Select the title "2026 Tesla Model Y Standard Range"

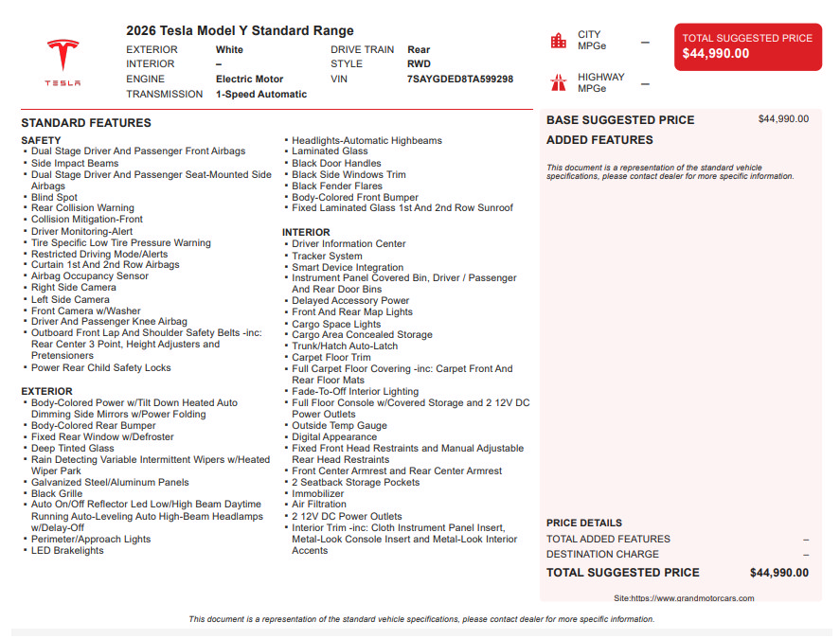point(240,30)
